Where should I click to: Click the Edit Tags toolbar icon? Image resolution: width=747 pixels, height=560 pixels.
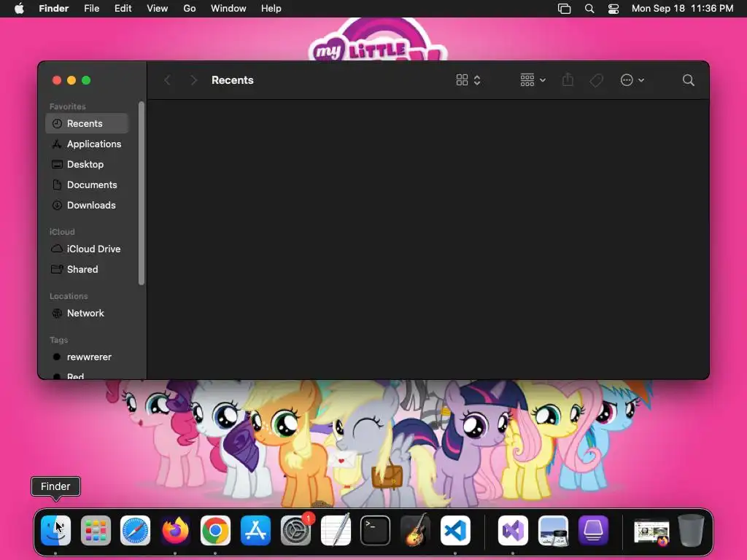pos(596,80)
